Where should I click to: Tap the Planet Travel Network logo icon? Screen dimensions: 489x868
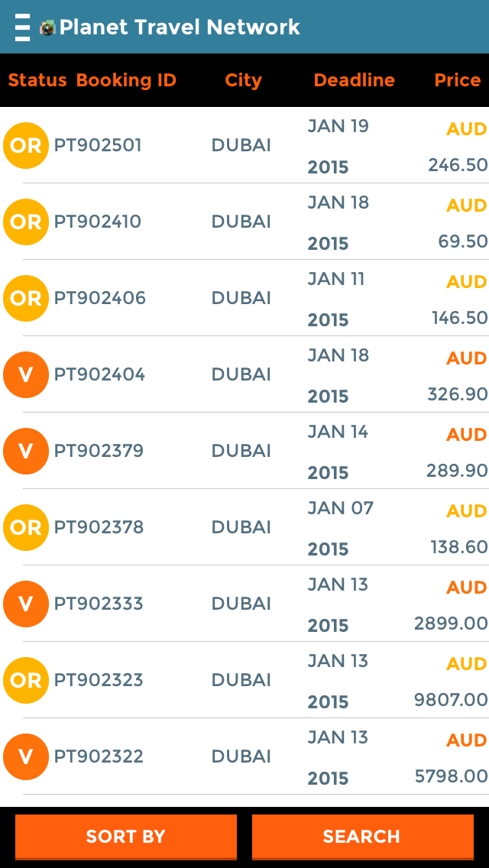pyautogui.click(x=48, y=28)
